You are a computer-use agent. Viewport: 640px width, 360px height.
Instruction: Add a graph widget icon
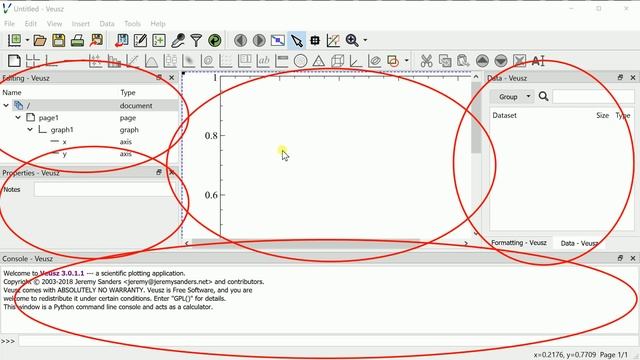(x=51, y=61)
